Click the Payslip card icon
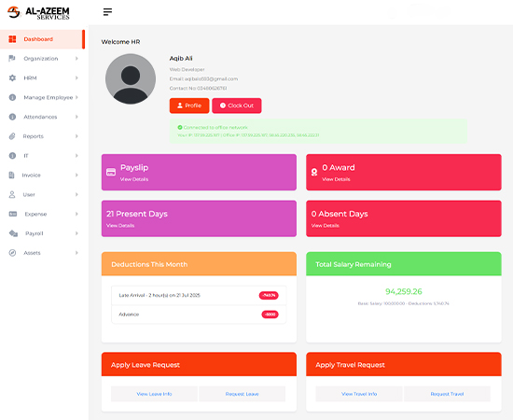Image resolution: width=513 pixels, height=420 pixels. point(111,172)
